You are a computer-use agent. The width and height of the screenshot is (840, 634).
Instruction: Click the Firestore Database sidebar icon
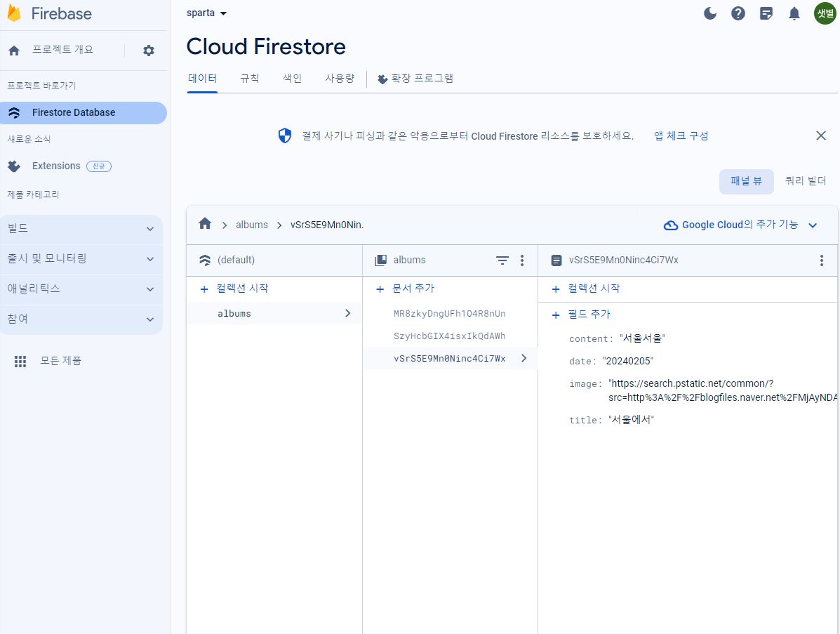14,112
